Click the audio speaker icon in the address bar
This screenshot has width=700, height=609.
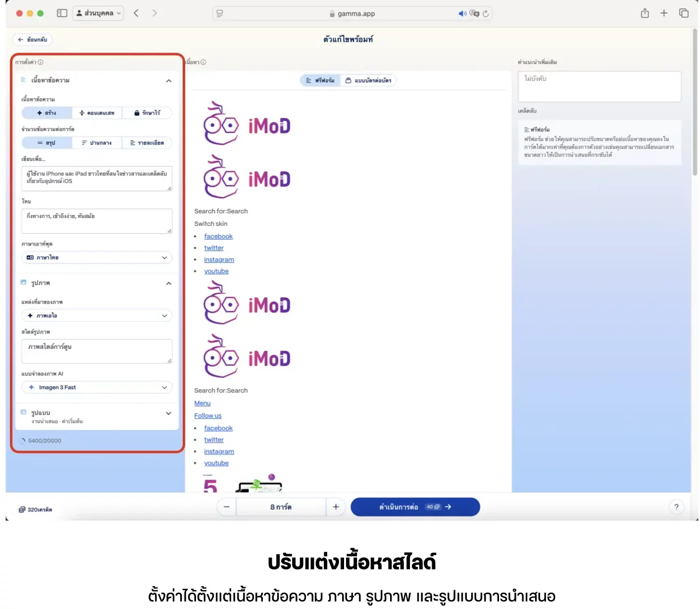click(x=462, y=14)
